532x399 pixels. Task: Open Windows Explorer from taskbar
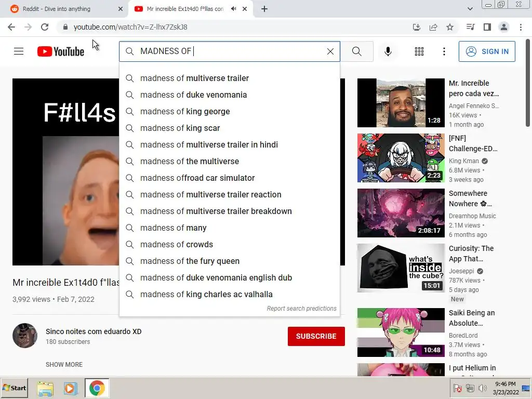[x=45, y=388]
